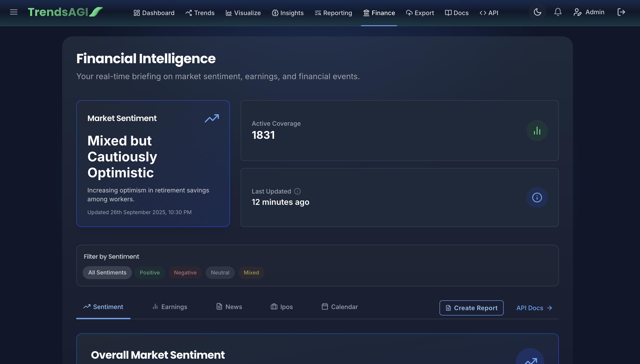Click the Last Updated info tooltip icon
640x364 pixels.
297,191
